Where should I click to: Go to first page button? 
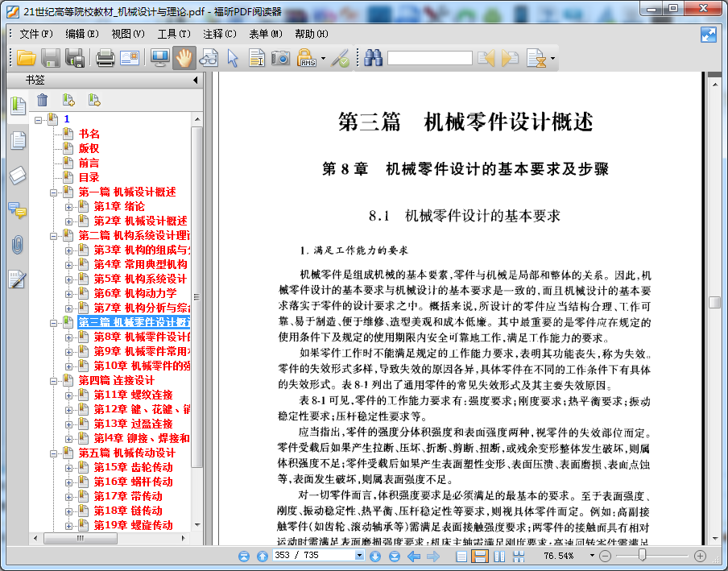click(244, 557)
